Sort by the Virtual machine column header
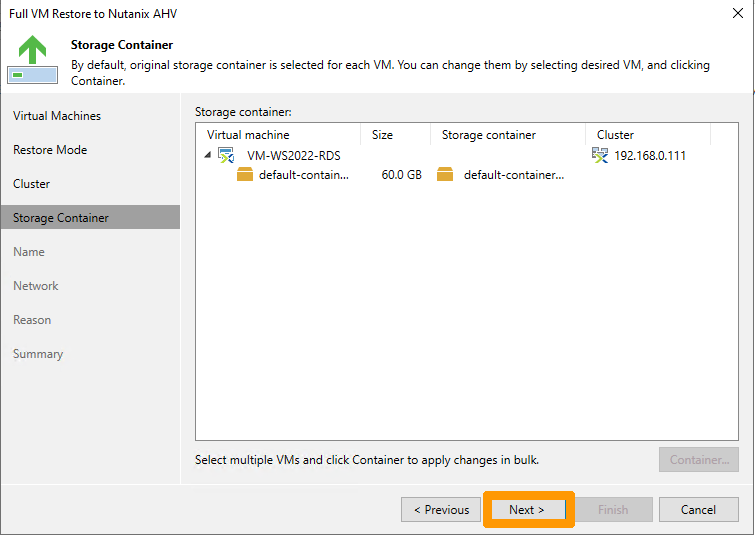 (278, 135)
